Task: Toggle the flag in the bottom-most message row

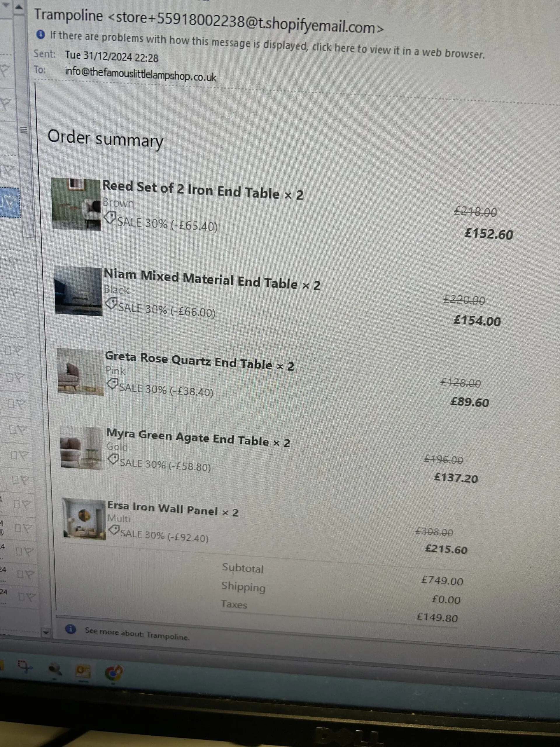Action: pos(30,597)
